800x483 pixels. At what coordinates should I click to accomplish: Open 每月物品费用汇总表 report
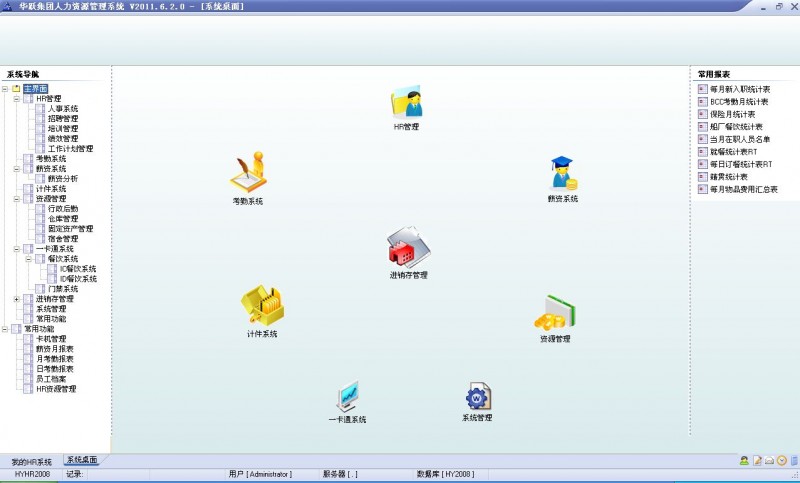pos(743,189)
